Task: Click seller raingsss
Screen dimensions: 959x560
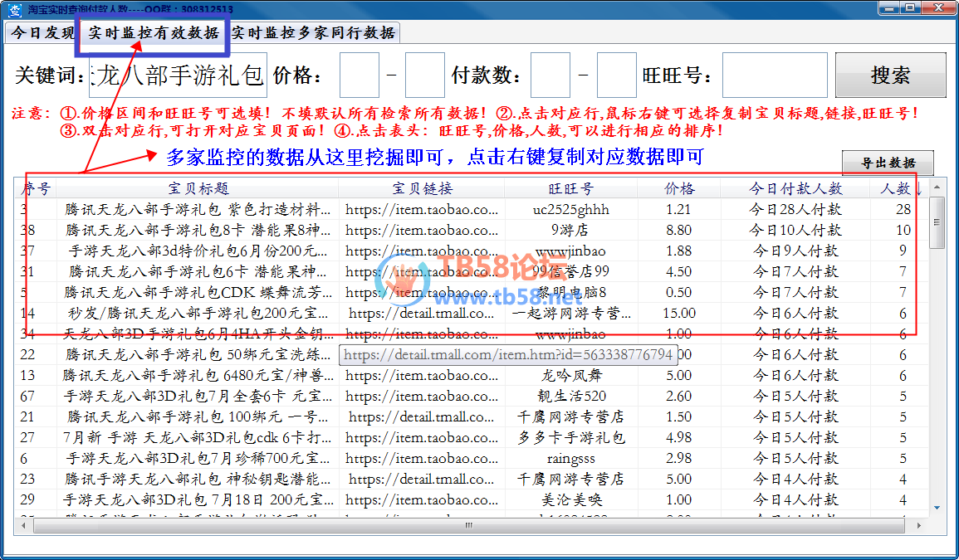Action: (x=570, y=459)
